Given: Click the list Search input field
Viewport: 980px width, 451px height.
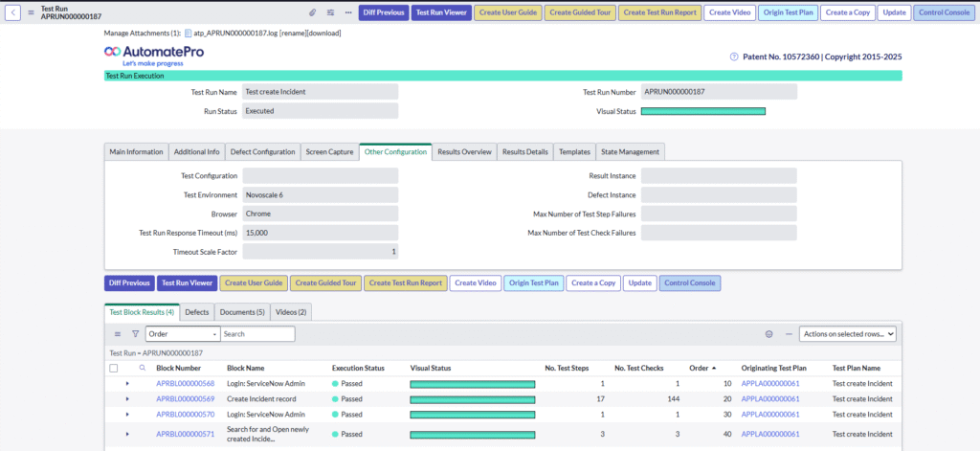Looking at the screenshot, I should (x=257, y=334).
